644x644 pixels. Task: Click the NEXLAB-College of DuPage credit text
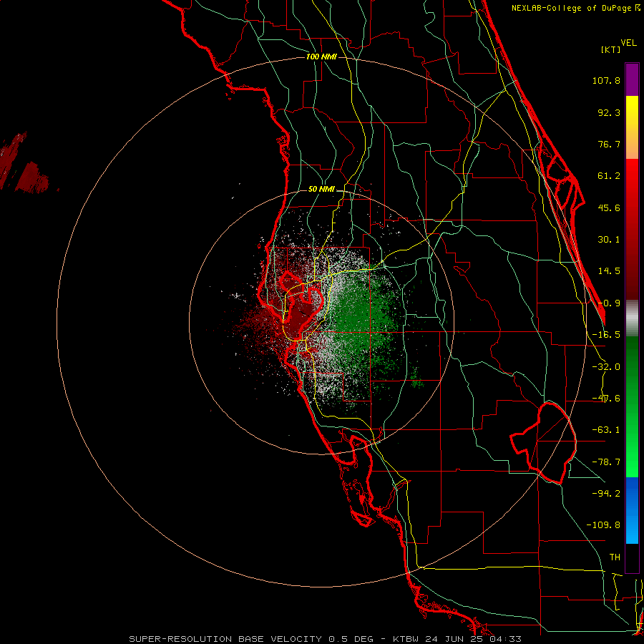coord(575,8)
